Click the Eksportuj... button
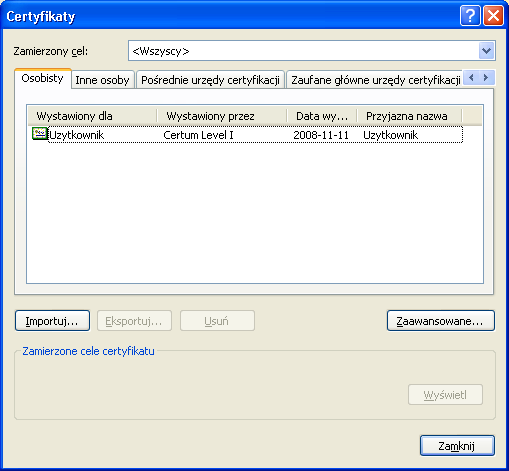509x471 pixels. [134, 321]
